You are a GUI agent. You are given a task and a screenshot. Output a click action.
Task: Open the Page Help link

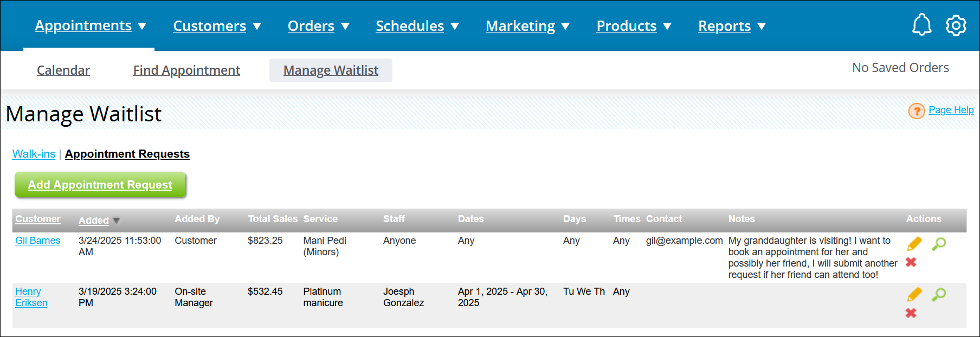(951, 110)
